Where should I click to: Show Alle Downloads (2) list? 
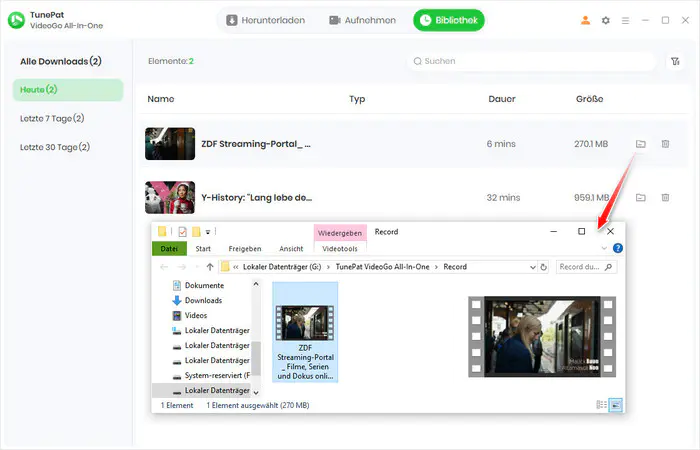pyautogui.click(x=61, y=61)
